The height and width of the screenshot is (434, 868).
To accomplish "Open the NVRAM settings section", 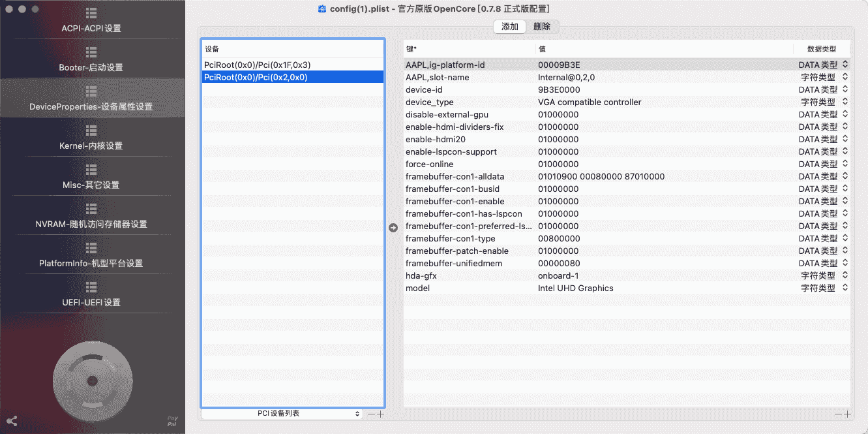I will pyautogui.click(x=91, y=217).
